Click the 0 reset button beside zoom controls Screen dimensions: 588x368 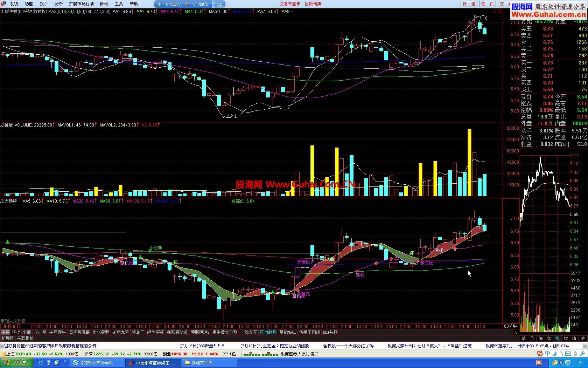tap(516, 332)
